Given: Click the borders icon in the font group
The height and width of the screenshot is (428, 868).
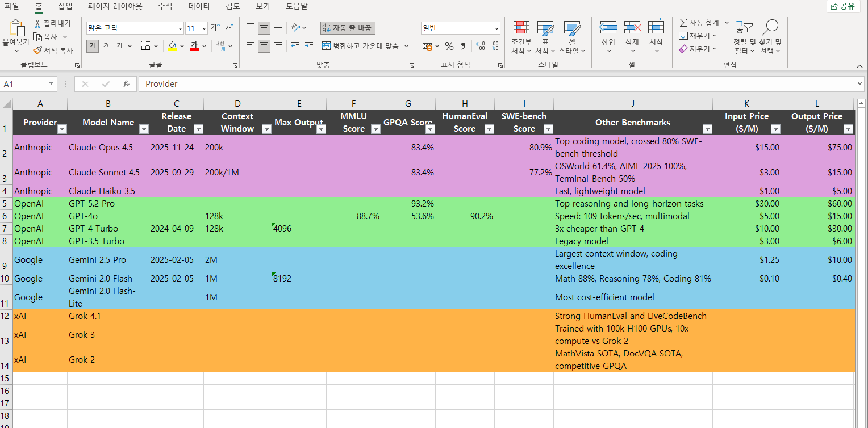Looking at the screenshot, I should tap(145, 46).
